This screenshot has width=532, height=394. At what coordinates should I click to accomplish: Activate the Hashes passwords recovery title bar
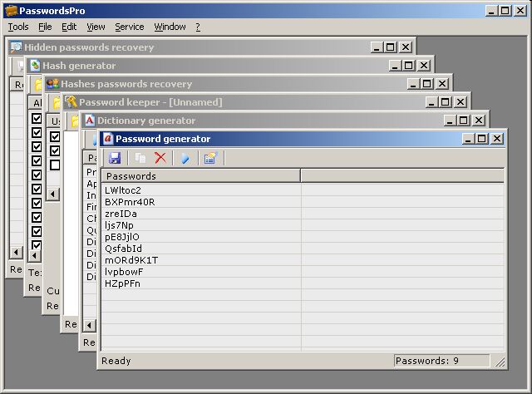click(x=248, y=84)
